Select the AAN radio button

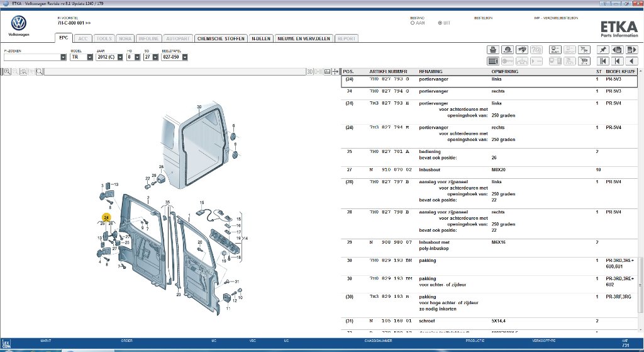point(413,23)
